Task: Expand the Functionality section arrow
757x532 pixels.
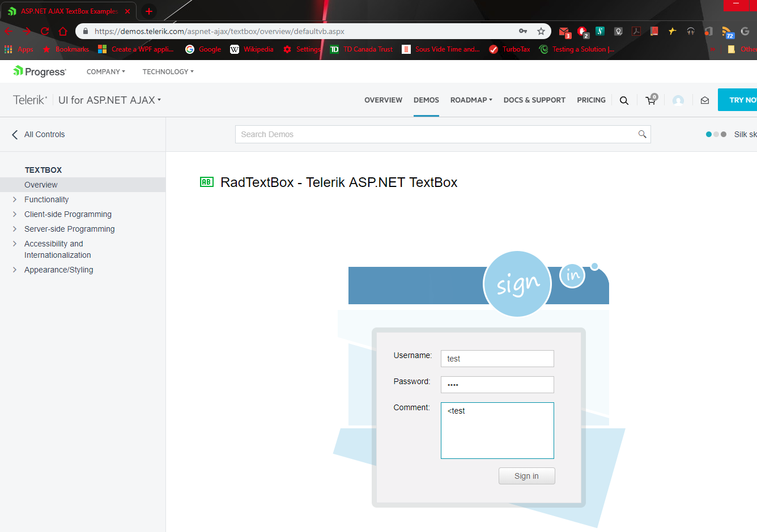Action: [15, 199]
